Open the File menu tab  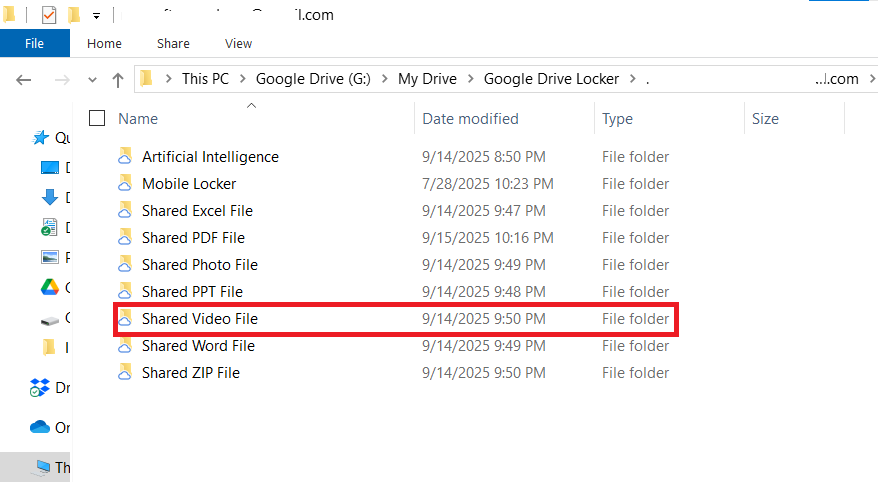(x=34, y=43)
